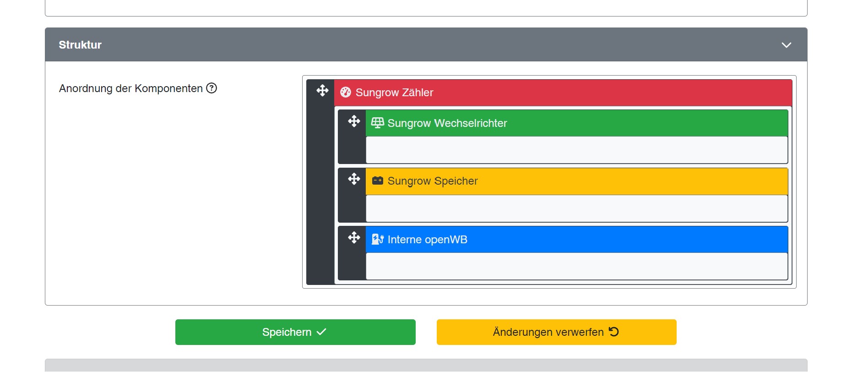
Task: Click the move handle for Interne openWB
Action: point(354,237)
